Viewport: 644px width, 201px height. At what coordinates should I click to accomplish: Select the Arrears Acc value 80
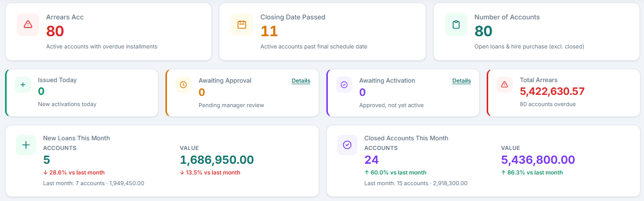point(55,32)
